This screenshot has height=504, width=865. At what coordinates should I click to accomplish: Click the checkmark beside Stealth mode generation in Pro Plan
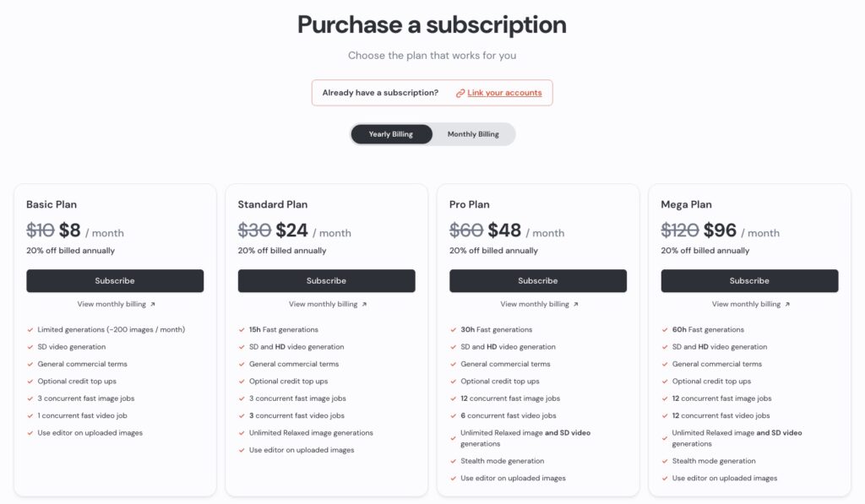tap(454, 461)
